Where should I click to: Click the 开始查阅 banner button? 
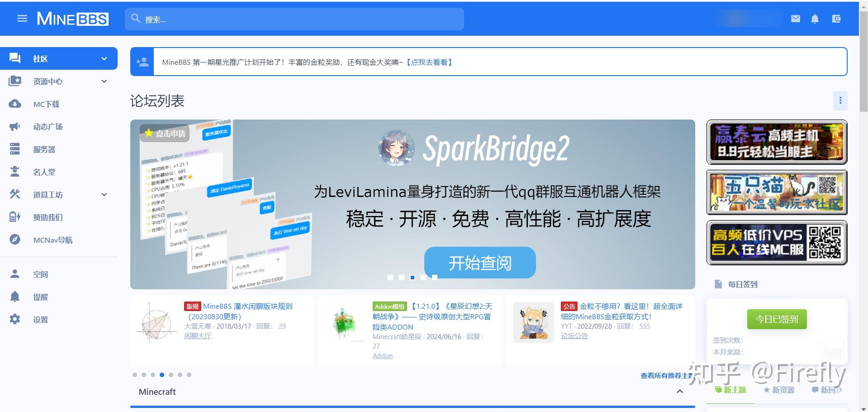[x=480, y=263]
